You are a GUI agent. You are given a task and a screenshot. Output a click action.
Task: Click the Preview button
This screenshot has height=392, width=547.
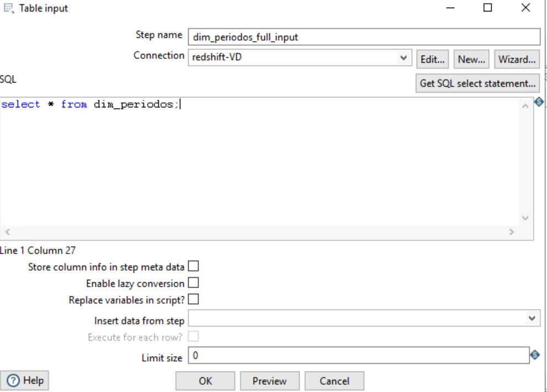[270, 381]
